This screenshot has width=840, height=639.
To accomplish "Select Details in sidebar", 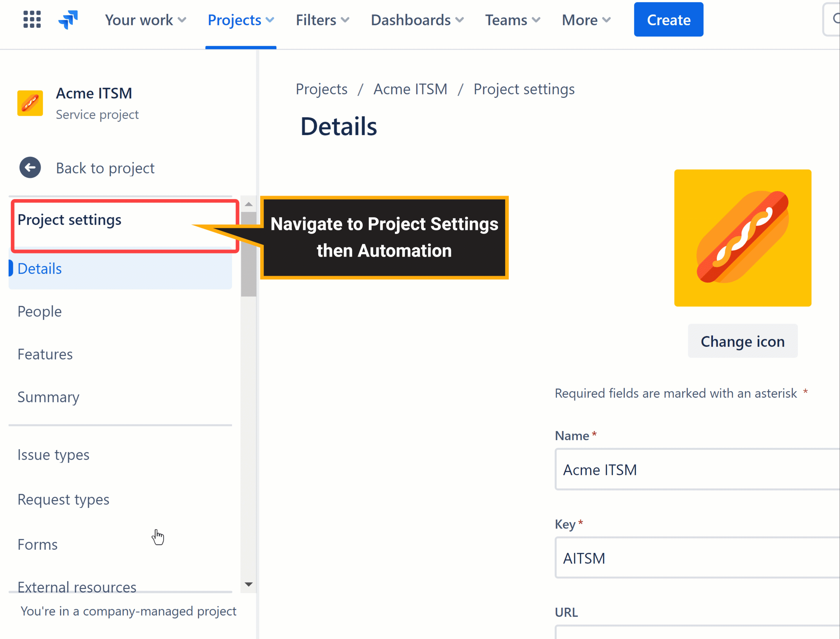I will tap(120, 269).
